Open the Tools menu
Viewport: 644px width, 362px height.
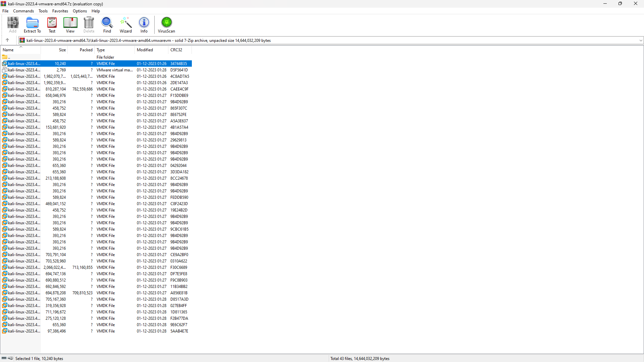(43, 11)
